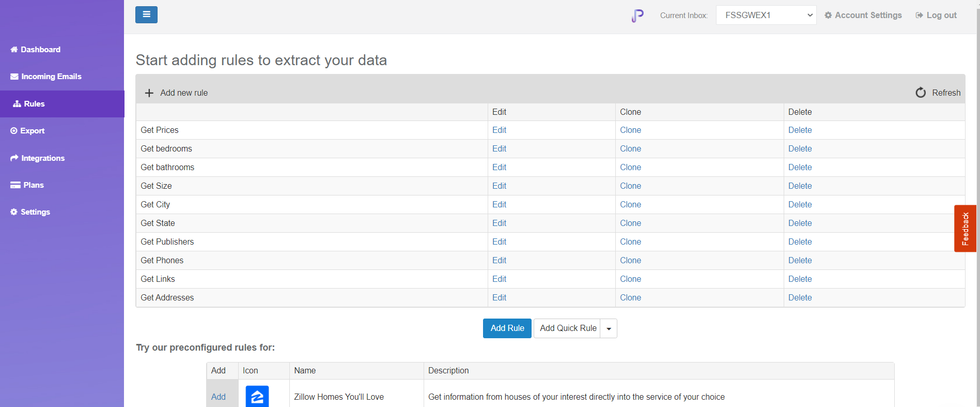Delete the Get bedrooms rule
The width and height of the screenshot is (980, 407).
(800, 149)
